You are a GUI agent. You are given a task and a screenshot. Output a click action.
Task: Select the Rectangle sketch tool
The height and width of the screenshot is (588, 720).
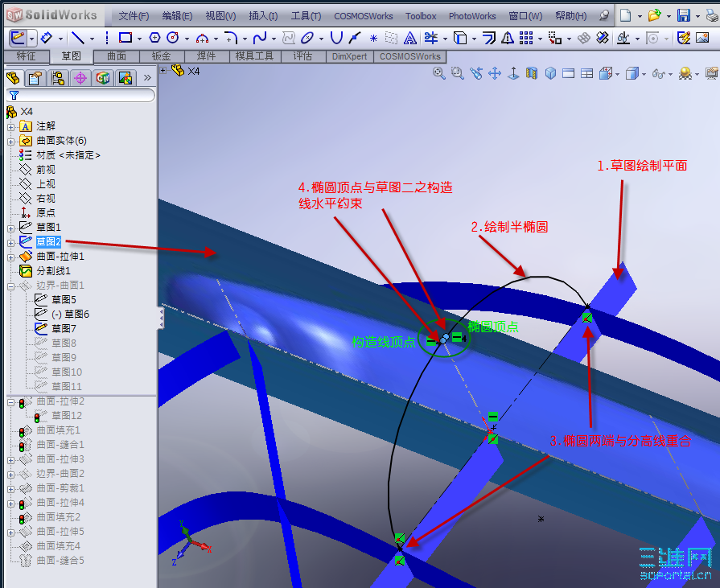pyautogui.click(x=125, y=38)
